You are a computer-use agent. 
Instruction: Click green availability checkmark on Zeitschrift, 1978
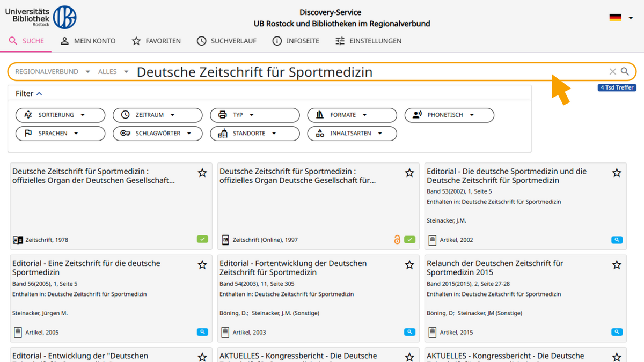pos(202,240)
